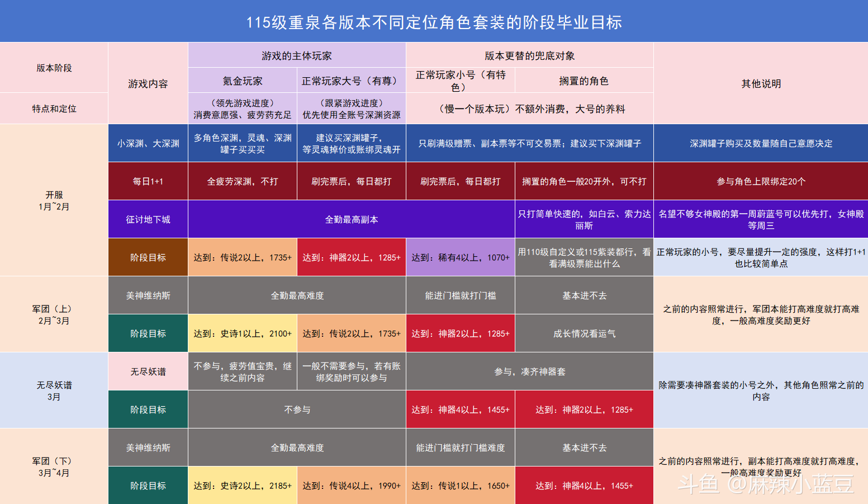Select the 搁置的角色 column header
868x504 pixels.
pos(584,81)
